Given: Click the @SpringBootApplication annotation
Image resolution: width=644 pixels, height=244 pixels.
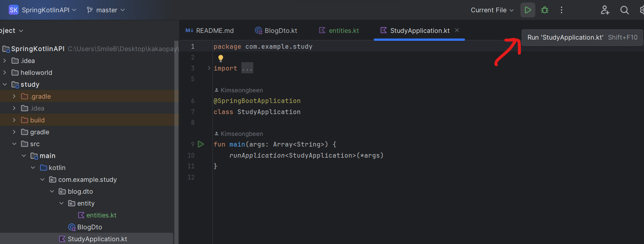Looking at the screenshot, I should pos(257,101).
